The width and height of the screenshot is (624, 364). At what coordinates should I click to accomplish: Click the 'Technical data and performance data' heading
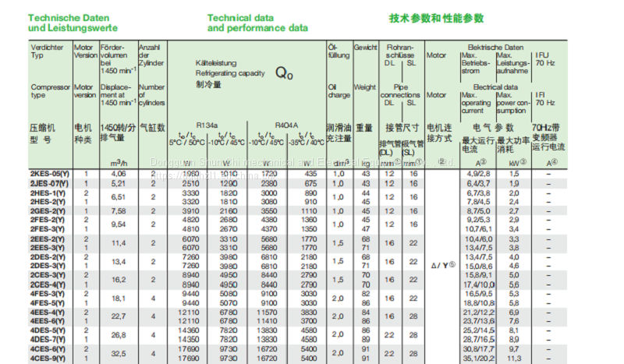(257, 22)
